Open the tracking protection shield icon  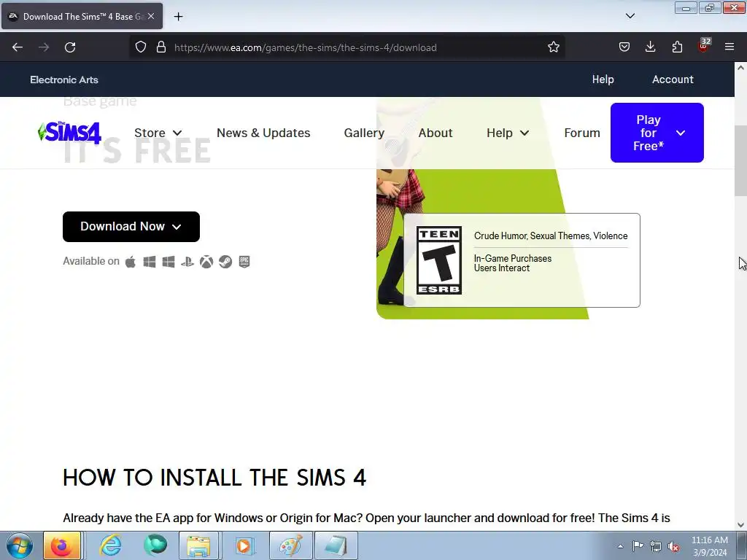tap(141, 47)
